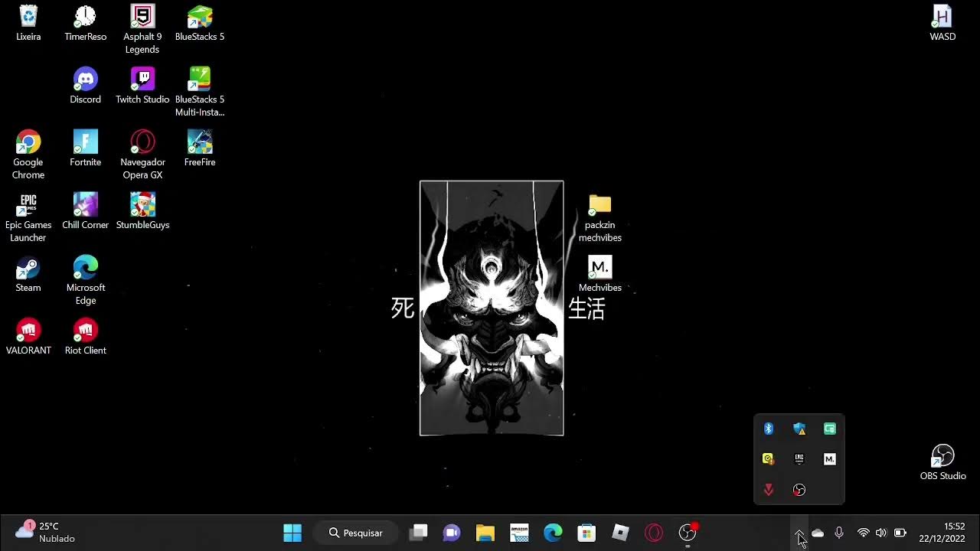Select the Steam desktop icon
This screenshot has height=551, width=980.
(28, 274)
